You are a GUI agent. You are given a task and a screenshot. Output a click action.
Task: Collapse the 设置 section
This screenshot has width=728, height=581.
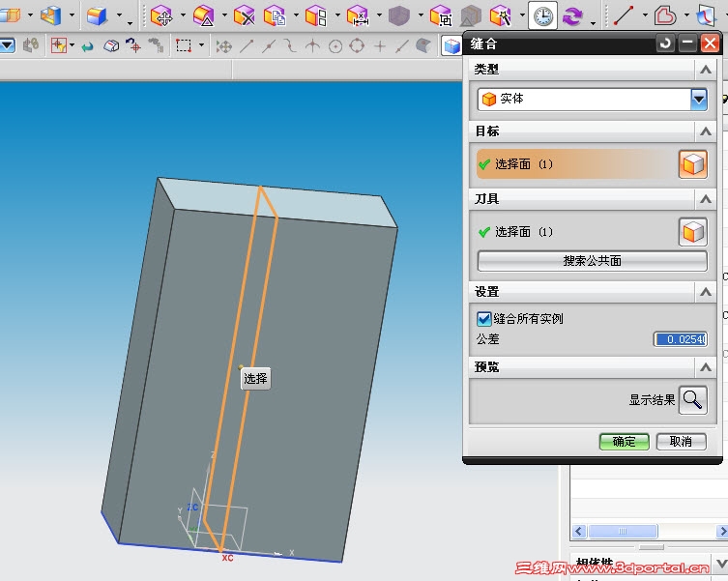pos(706,292)
